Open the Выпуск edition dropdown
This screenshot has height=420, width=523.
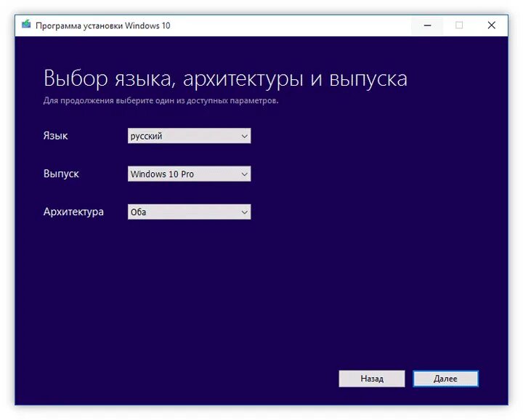[x=189, y=174]
